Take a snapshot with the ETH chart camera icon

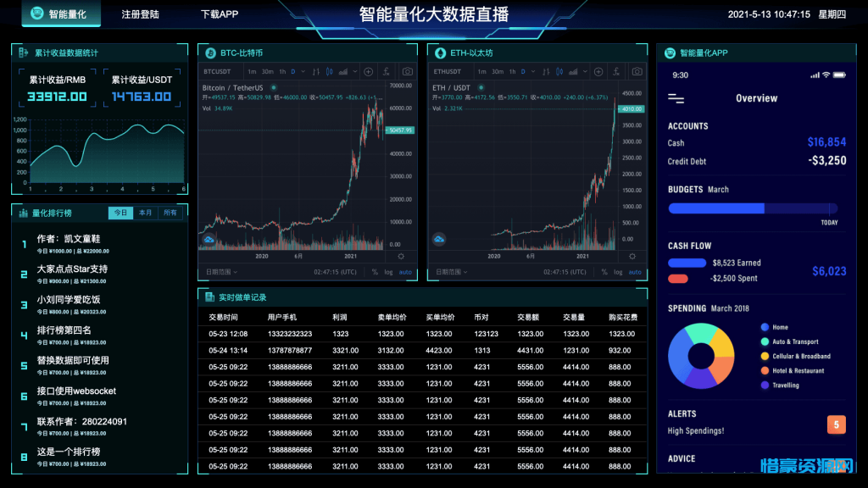pyautogui.click(x=637, y=72)
